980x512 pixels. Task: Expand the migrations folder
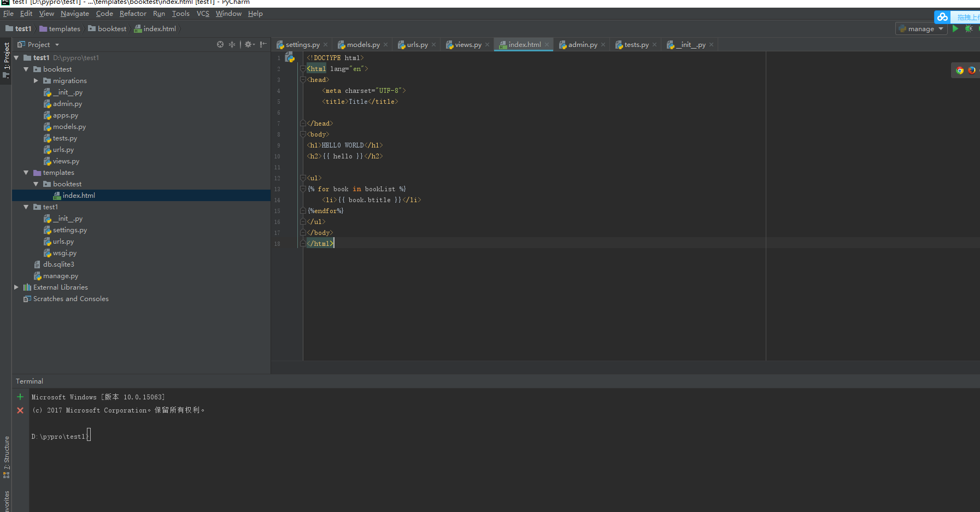[36, 81]
